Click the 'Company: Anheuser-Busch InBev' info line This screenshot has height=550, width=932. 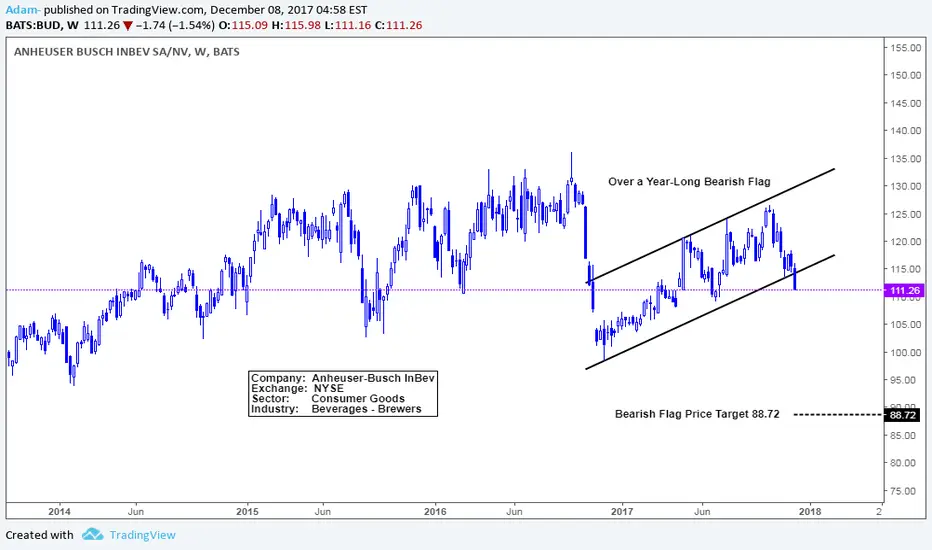pyautogui.click(x=343, y=378)
